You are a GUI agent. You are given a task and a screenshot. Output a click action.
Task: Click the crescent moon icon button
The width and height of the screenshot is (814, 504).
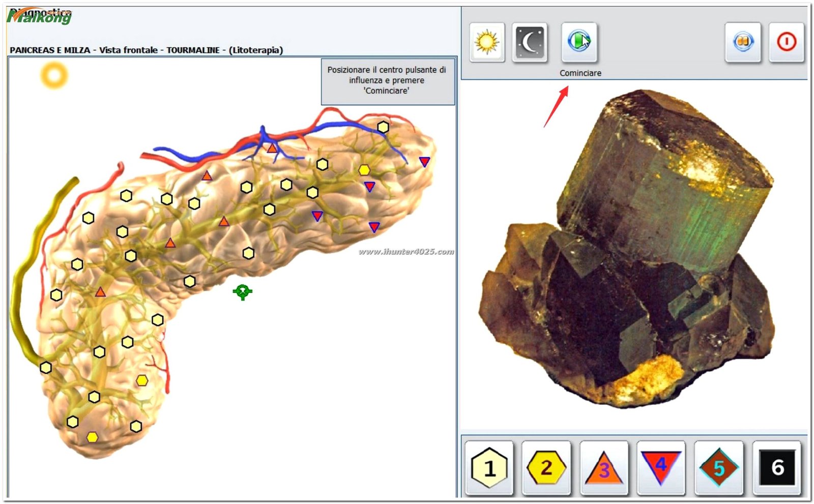[x=530, y=42]
